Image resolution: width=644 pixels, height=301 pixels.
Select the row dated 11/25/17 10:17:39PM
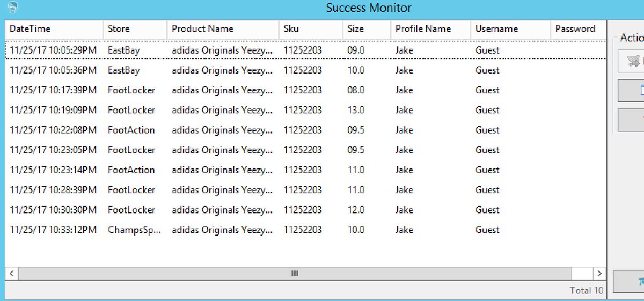[x=306, y=90]
